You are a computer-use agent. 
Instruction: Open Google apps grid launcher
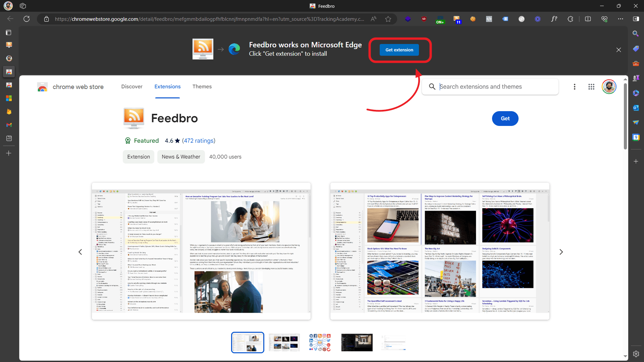(591, 87)
